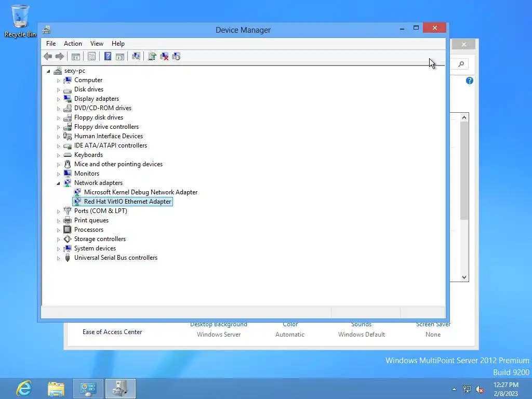Expand the Computer category

(x=58, y=81)
